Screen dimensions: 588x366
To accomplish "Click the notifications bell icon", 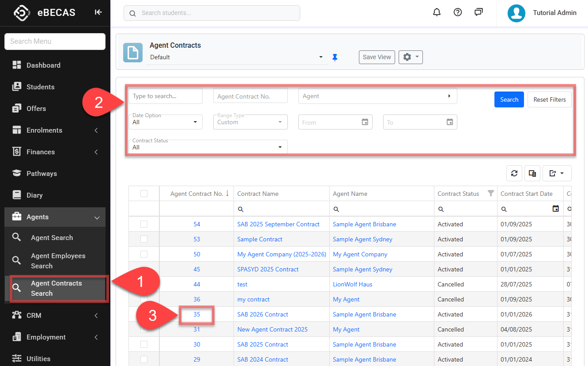I will [437, 12].
